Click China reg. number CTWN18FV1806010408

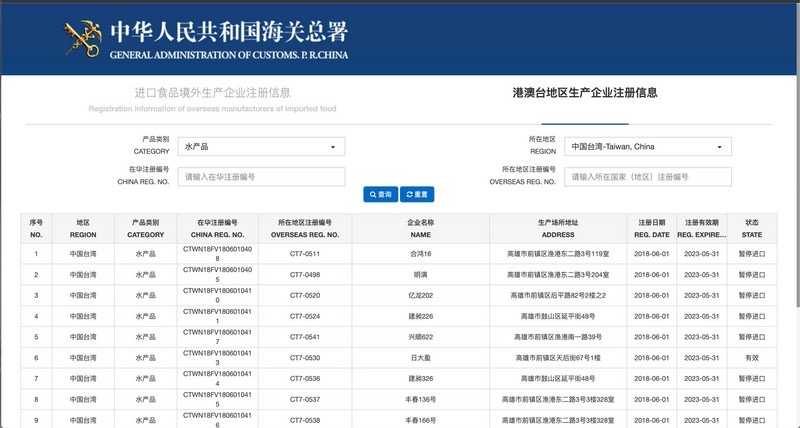217,254
